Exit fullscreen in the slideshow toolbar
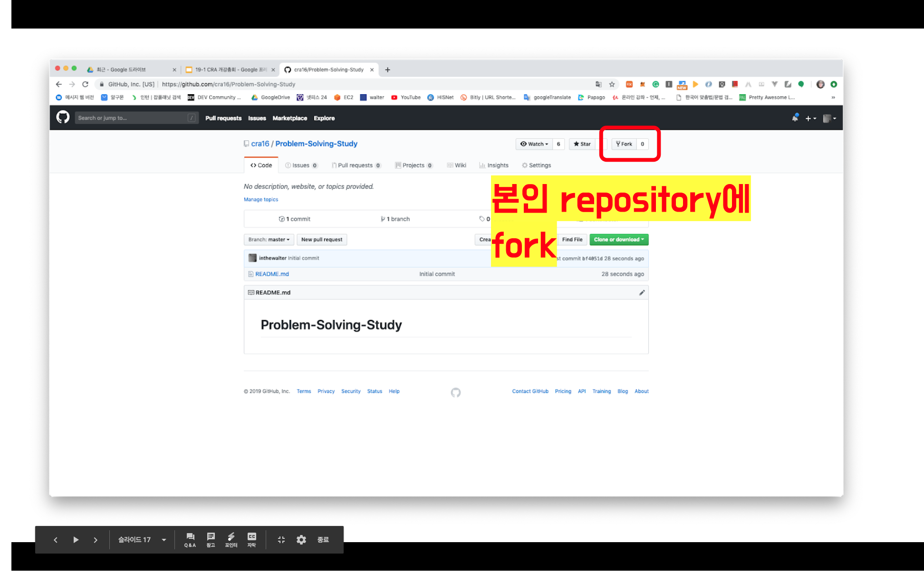This screenshot has width=924, height=584. tap(281, 540)
